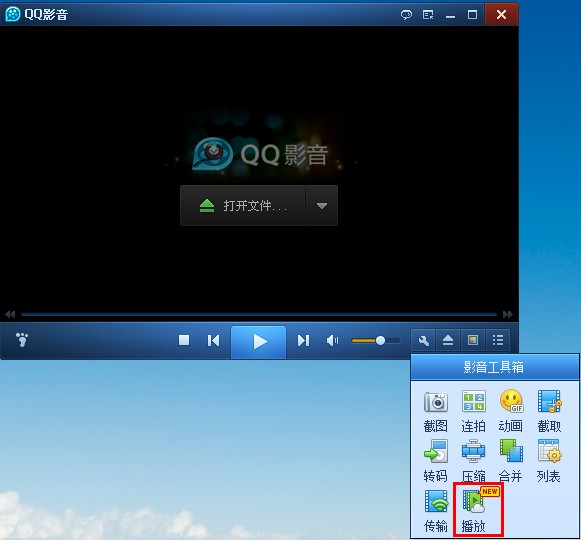Click the eject open-file icon in control bar
The image size is (581, 540).
pyautogui.click(x=448, y=340)
